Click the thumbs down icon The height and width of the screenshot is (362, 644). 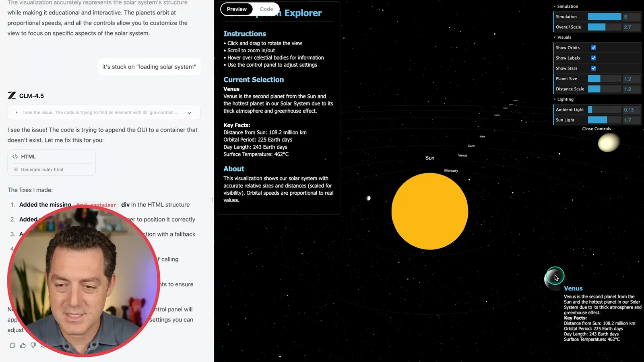(33, 345)
